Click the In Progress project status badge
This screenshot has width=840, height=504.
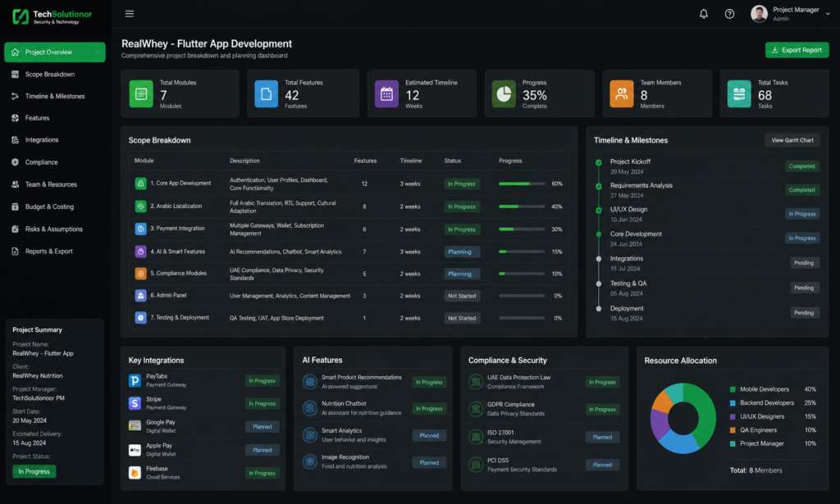(x=34, y=471)
